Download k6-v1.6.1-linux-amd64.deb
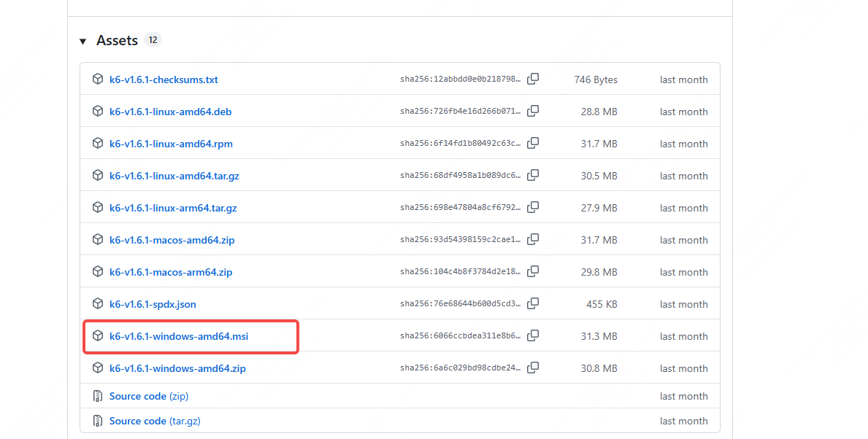This screenshot has width=868, height=439. pos(171,112)
